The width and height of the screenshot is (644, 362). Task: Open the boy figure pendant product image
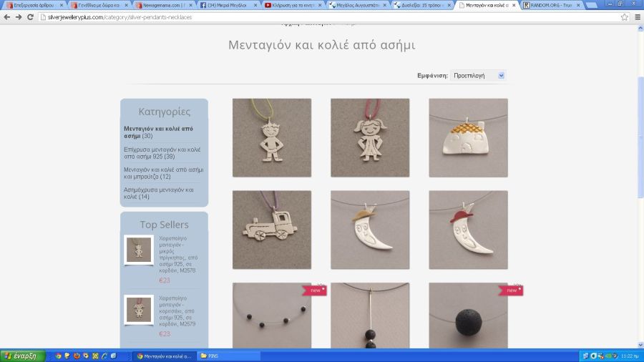(272, 137)
